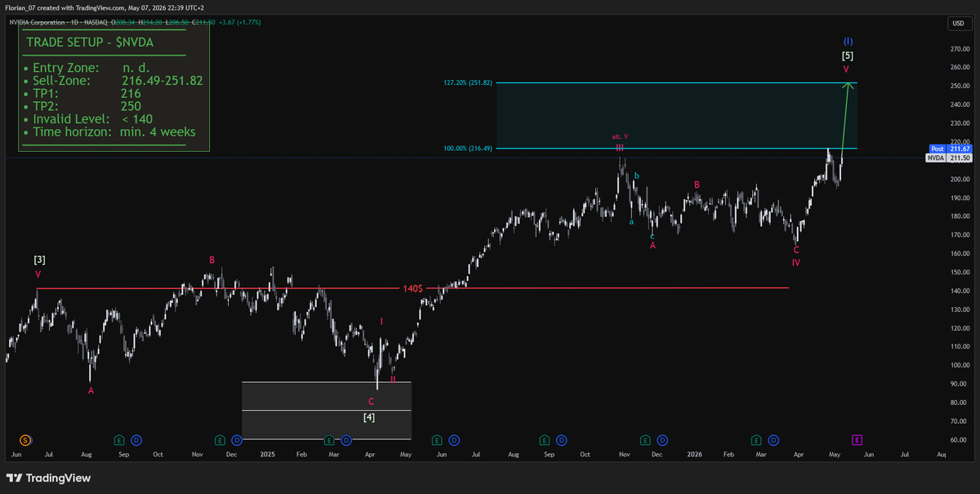The image size is (980, 494).
Task: Open the USD currency selector
Action: click(959, 24)
